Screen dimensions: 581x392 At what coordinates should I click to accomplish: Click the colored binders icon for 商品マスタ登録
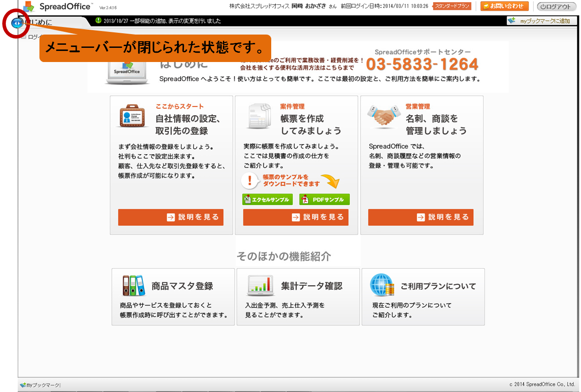pyautogui.click(x=133, y=286)
